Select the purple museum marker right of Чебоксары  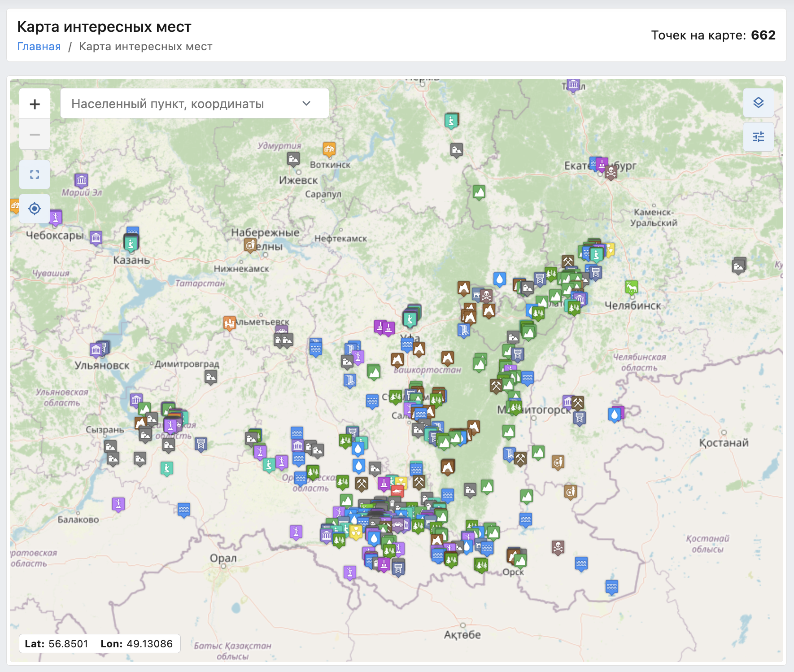96,237
